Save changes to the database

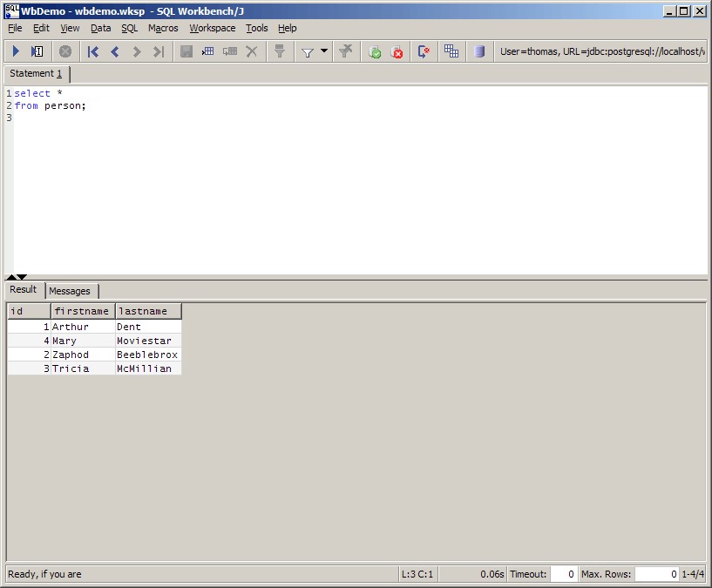(x=186, y=51)
